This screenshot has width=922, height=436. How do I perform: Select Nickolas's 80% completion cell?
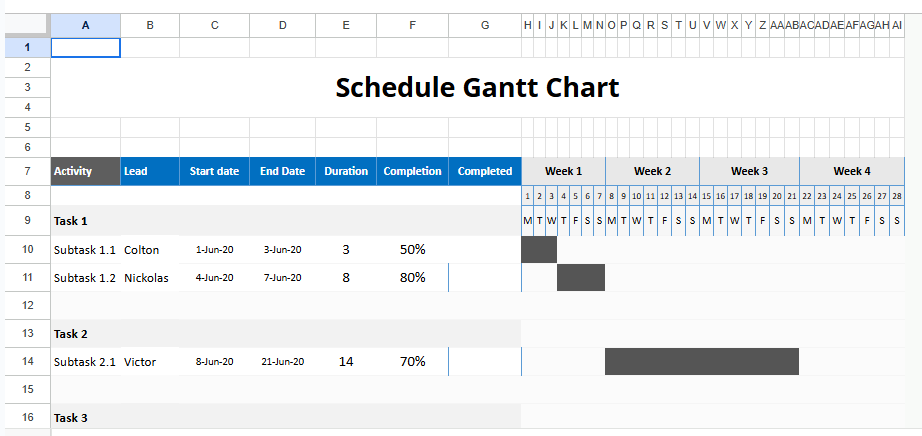[x=412, y=277]
